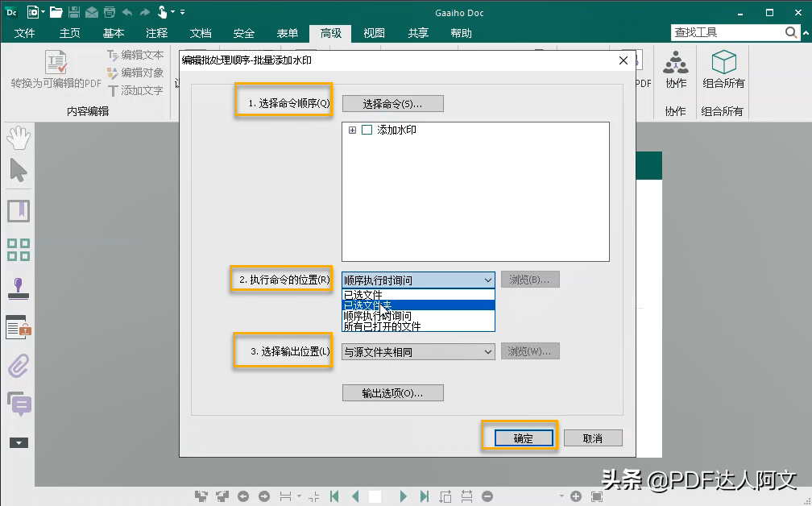Go to first page icon

[334, 496]
